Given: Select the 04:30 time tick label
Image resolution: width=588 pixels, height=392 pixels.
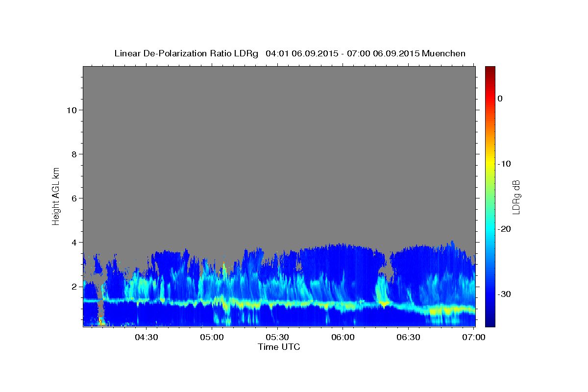Looking at the screenshot, I should 147,337.
